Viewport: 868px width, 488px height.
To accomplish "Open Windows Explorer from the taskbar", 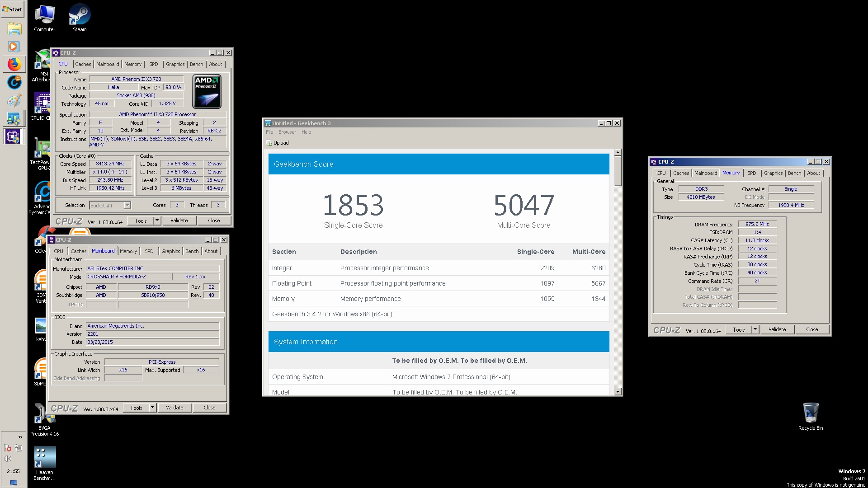I will point(14,29).
